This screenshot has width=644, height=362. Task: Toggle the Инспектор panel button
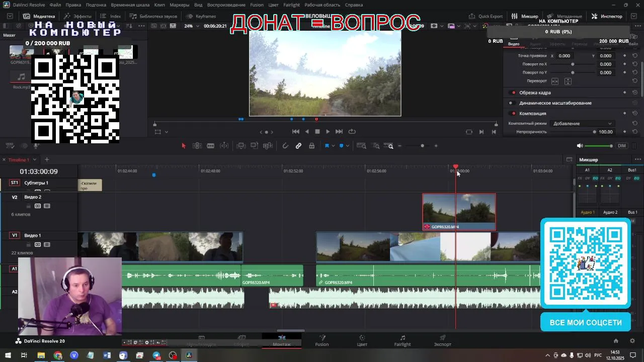607,16
